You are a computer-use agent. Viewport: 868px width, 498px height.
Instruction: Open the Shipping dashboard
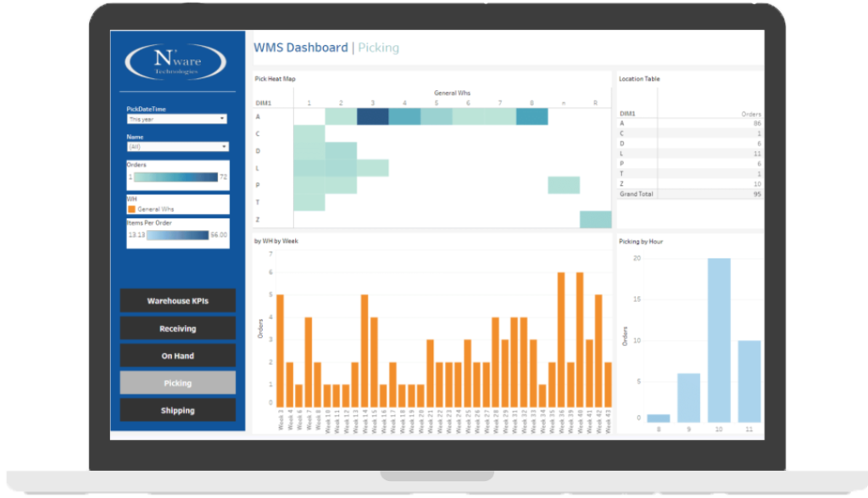coord(178,411)
